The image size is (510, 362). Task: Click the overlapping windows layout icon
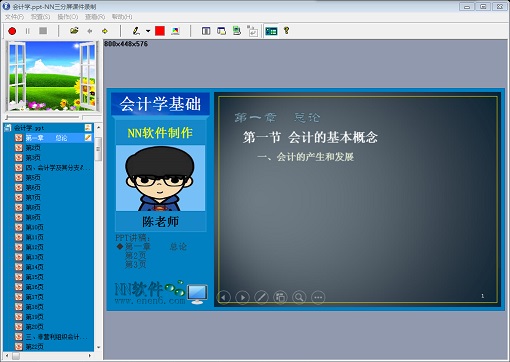click(x=221, y=31)
